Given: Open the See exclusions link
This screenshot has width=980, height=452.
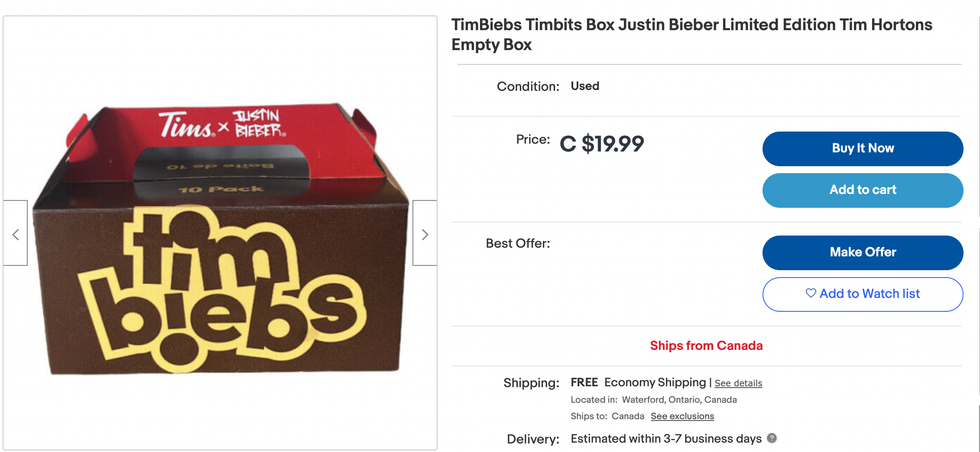Looking at the screenshot, I should pyautogui.click(x=682, y=416).
